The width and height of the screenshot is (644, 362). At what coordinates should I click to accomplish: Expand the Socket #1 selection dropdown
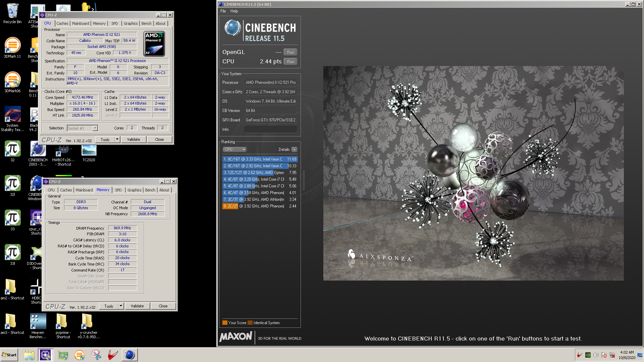(95, 128)
